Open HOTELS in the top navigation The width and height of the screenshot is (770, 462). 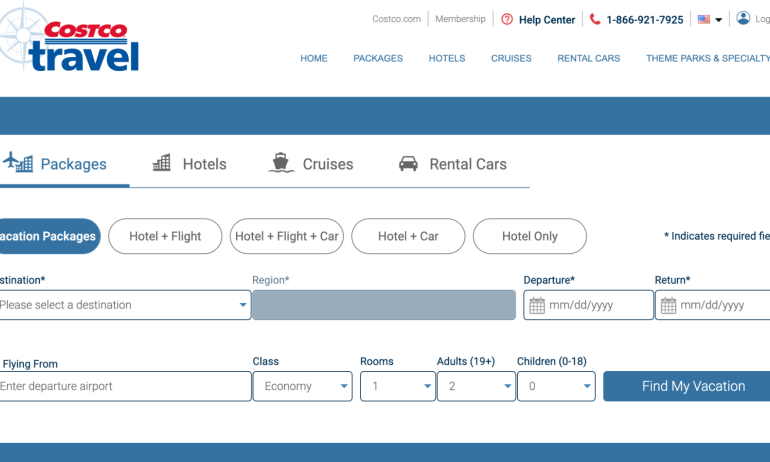447,58
